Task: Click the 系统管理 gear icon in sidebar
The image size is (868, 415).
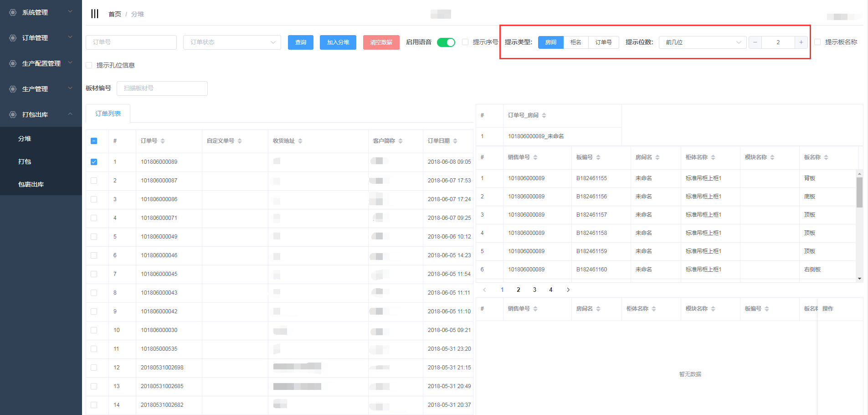Action: tap(13, 12)
